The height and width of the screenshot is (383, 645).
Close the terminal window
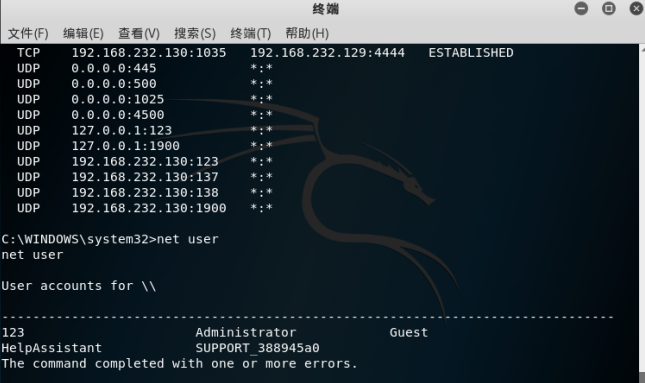pos(636,8)
